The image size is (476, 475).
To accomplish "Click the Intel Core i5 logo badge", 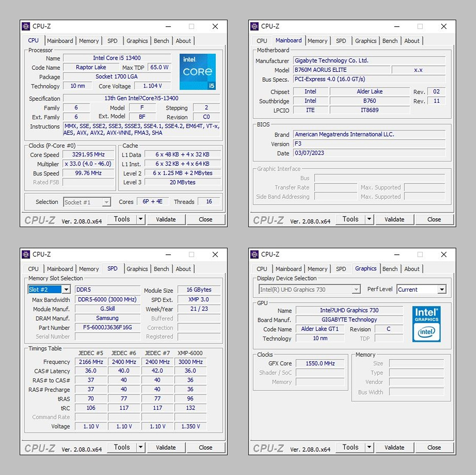I will (198, 72).
